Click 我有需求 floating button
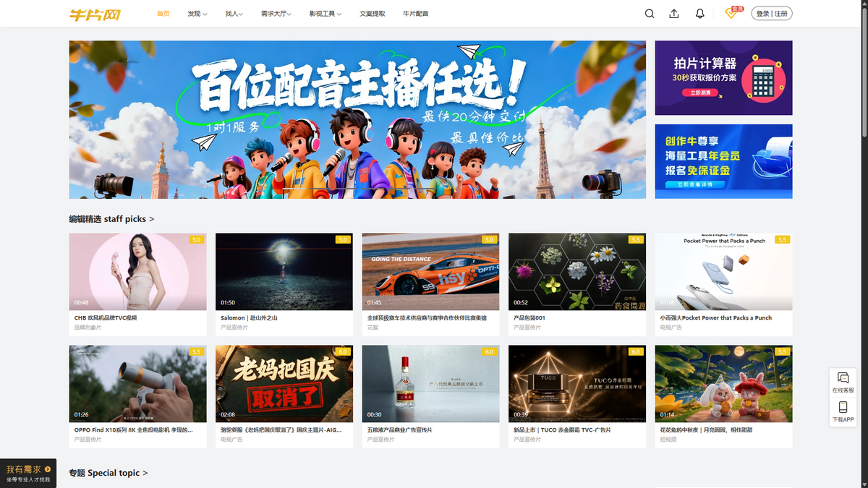The width and height of the screenshot is (868, 488). (x=28, y=474)
